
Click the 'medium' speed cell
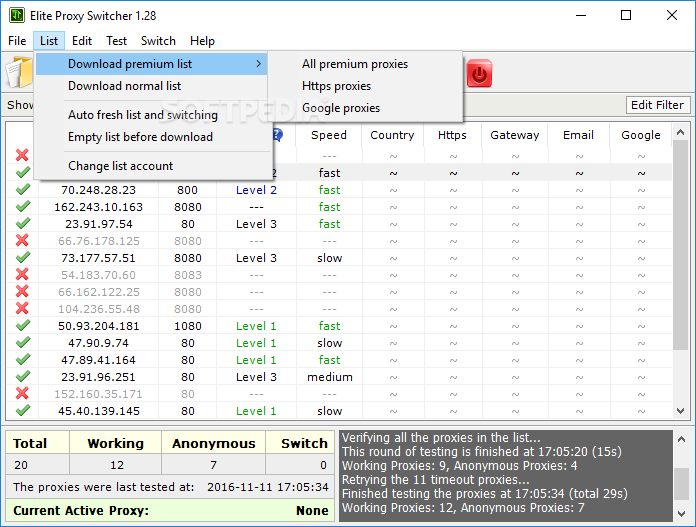[330, 377]
